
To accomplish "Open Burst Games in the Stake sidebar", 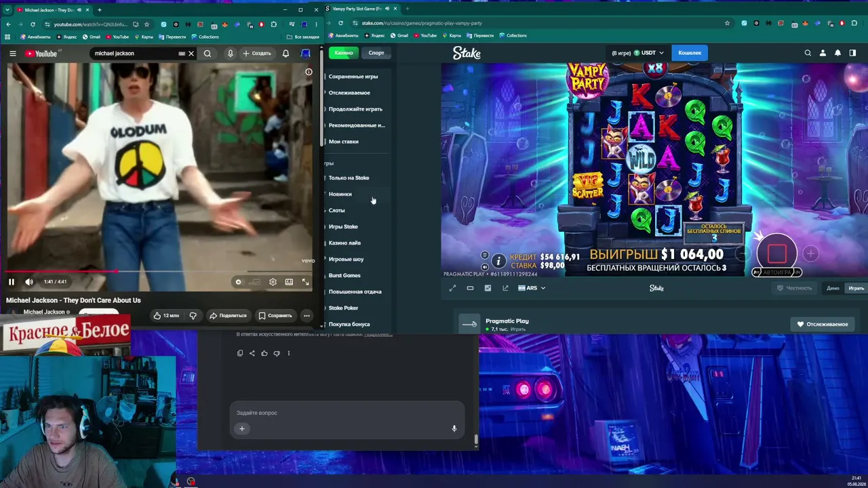I will coord(344,276).
